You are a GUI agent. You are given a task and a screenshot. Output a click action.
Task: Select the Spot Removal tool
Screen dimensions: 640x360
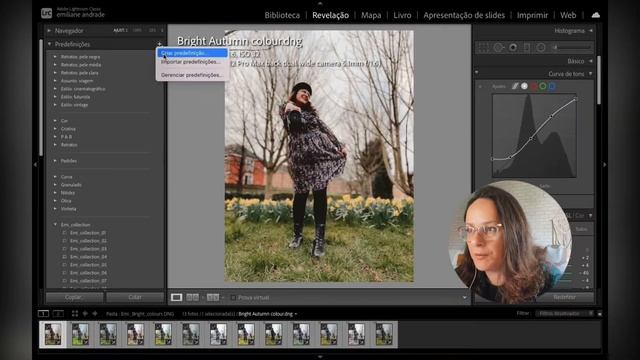[498, 48]
